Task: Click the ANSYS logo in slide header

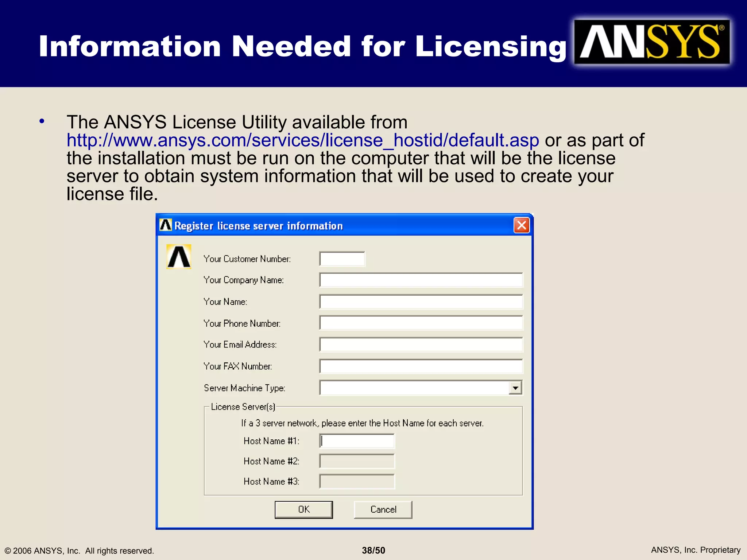Action: coord(652,42)
